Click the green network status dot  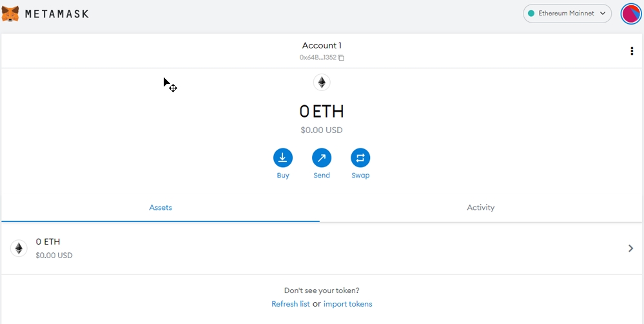(531, 14)
